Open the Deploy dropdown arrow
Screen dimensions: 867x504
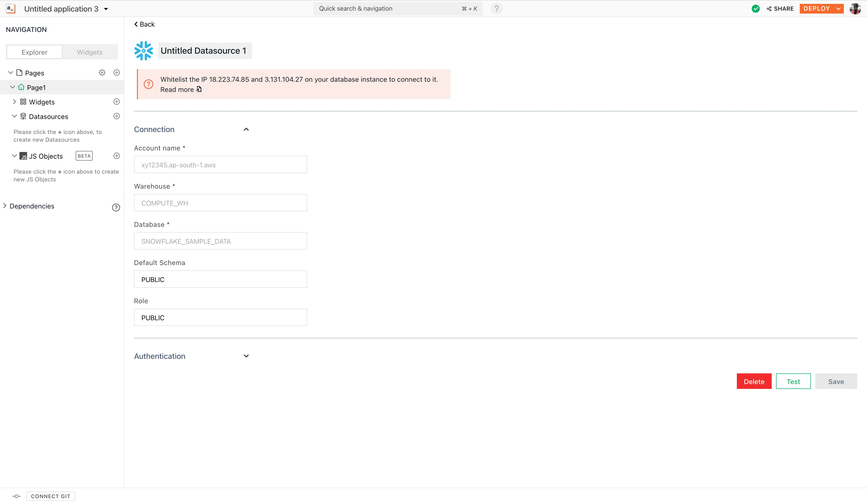click(x=838, y=9)
